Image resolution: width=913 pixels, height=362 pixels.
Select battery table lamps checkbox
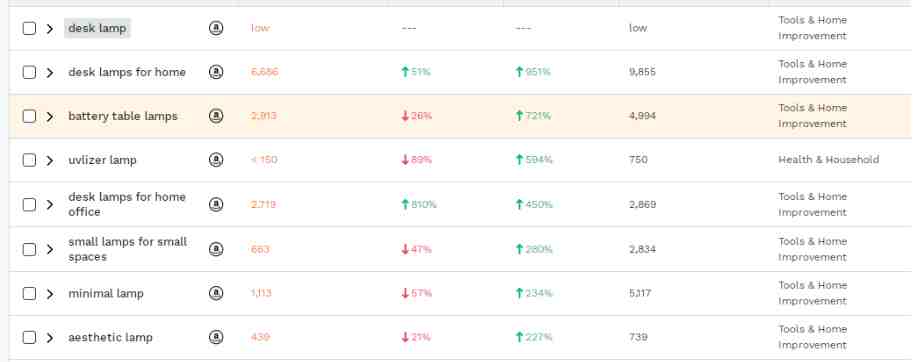[29, 116]
